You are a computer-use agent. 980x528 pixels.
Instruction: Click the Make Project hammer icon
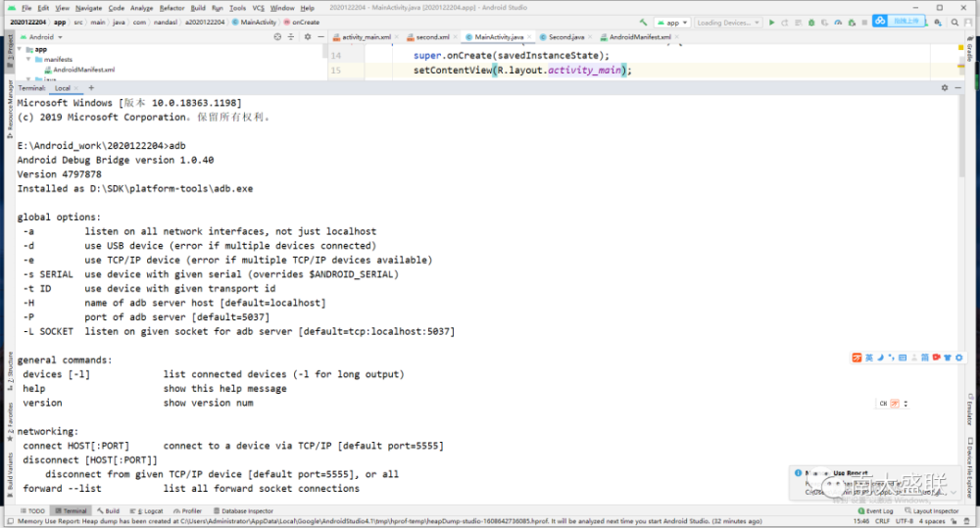[x=643, y=23]
